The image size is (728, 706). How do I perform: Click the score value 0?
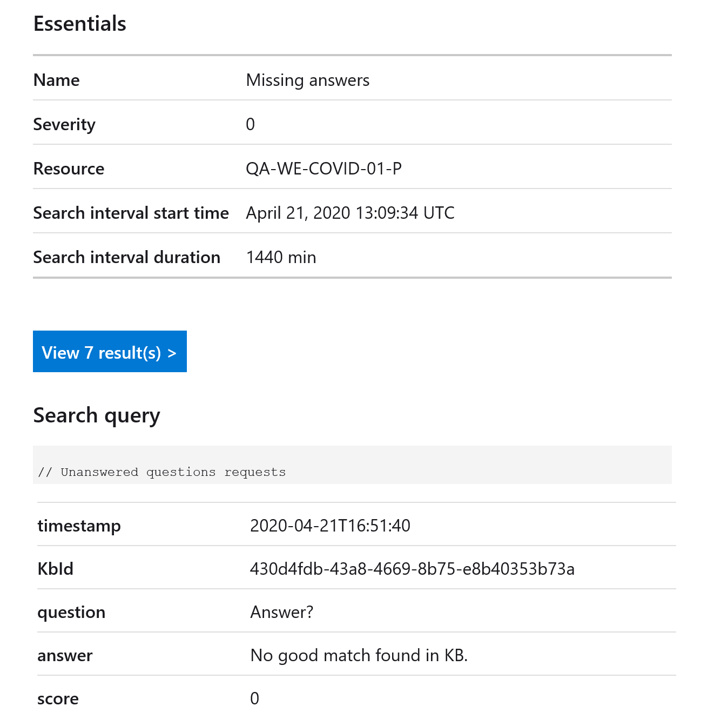click(x=254, y=698)
